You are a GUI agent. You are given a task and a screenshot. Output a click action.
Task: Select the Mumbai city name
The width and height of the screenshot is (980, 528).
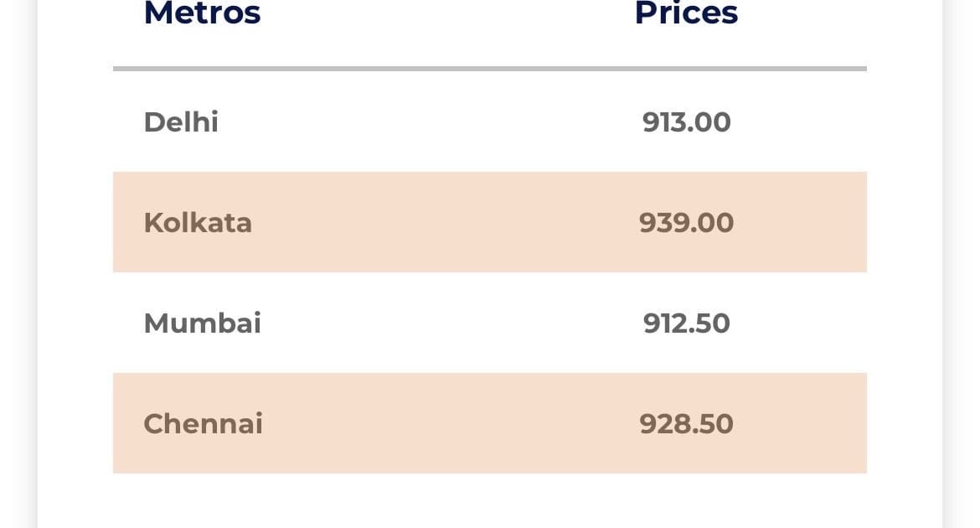[x=202, y=324]
